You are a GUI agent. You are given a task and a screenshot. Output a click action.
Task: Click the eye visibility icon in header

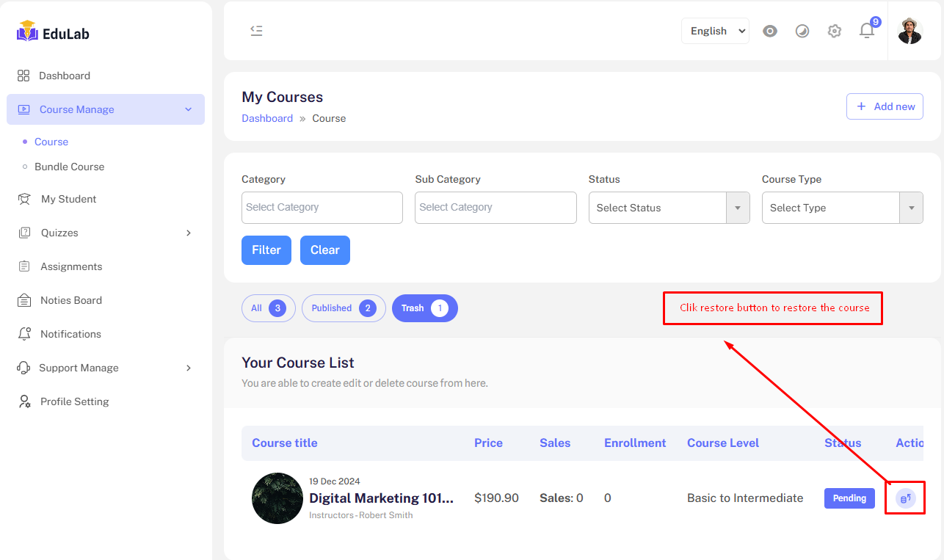click(x=770, y=31)
